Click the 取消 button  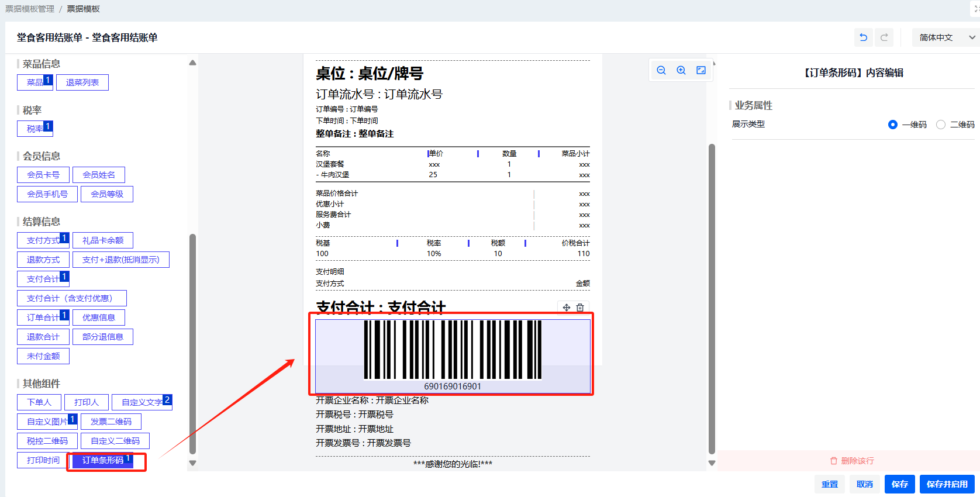click(865, 484)
